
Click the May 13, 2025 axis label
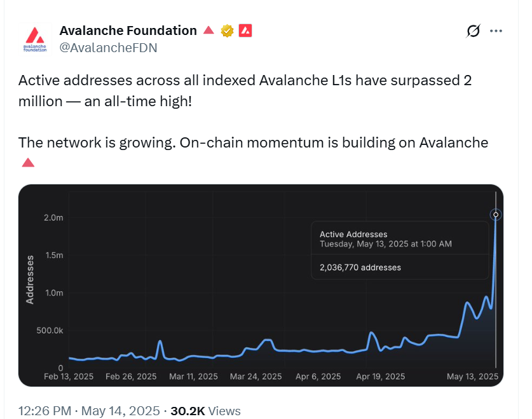tap(472, 376)
